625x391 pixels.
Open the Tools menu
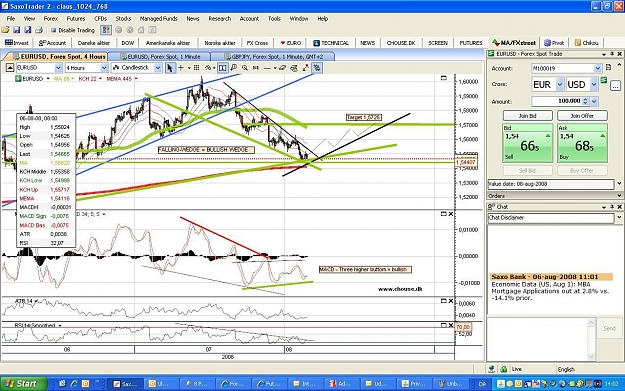[x=274, y=19]
